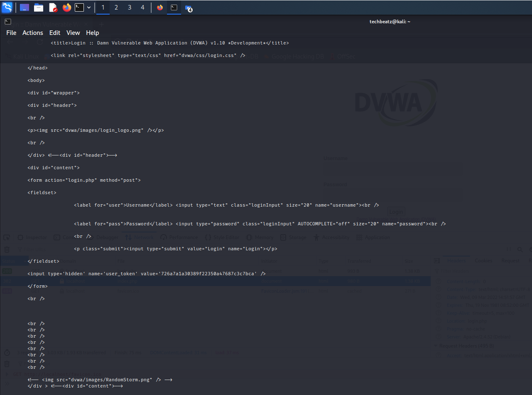This screenshot has height=395, width=532.
Task: Open the file manager group with badge 4
Action: [189, 7]
